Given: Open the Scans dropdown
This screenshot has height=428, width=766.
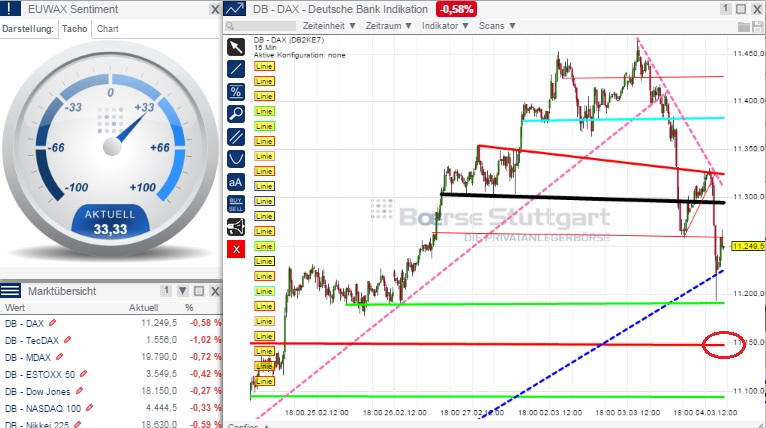Looking at the screenshot, I should coord(497,26).
